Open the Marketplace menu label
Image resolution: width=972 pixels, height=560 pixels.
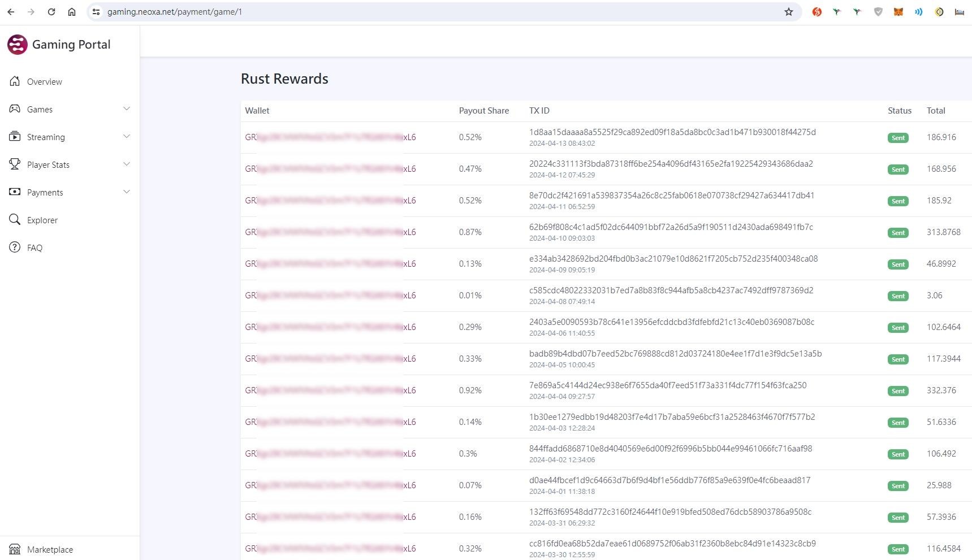pos(50,550)
